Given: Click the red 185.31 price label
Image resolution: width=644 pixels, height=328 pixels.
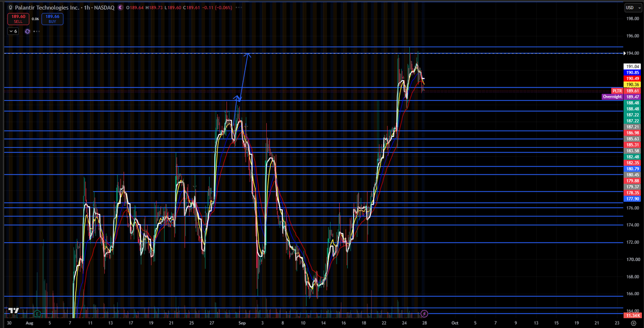Looking at the screenshot, I should point(631,145).
